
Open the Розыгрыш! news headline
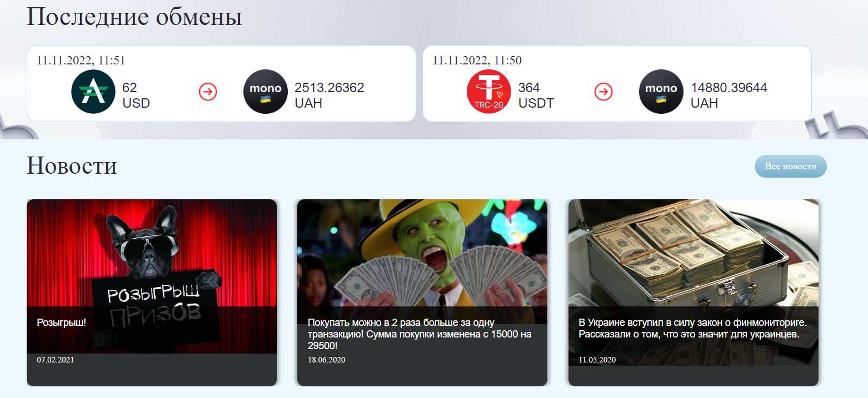click(62, 323)
